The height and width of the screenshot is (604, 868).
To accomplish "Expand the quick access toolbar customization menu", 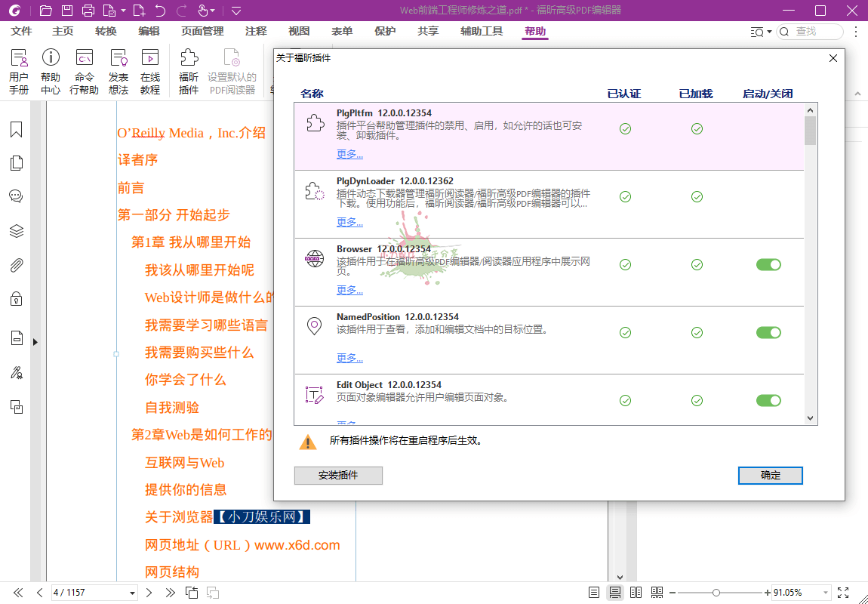I will (x=236, y=11).
